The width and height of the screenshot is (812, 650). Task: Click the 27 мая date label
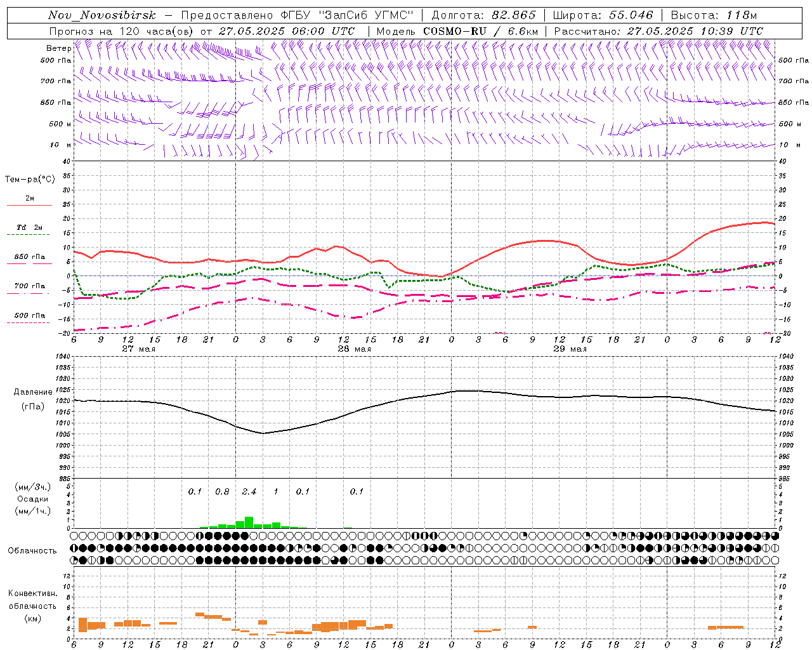pyautogui.click(x=138, y=348)
